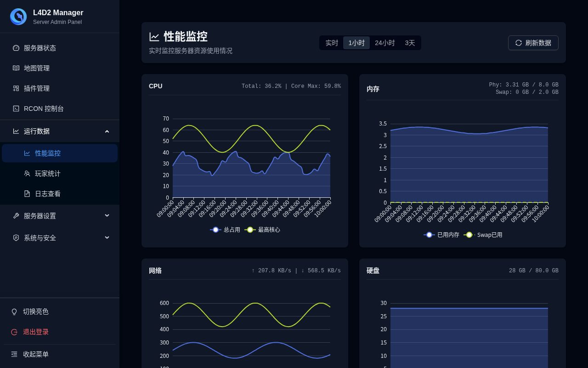Select the 实时 time range tab
This screenshot has width=588, height=368.
click(x=332, y=43)
